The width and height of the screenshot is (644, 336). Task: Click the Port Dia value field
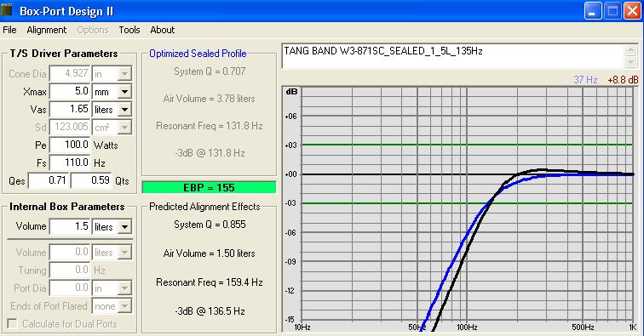click(70, 288)
